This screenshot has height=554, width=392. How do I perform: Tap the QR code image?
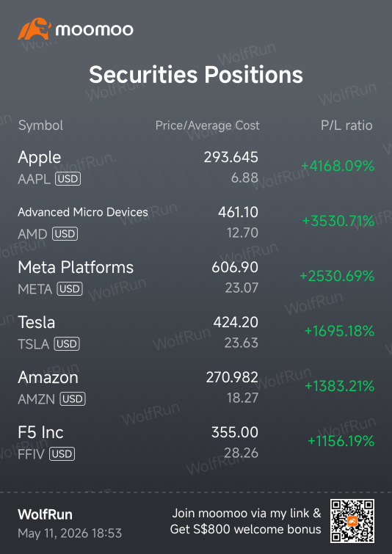[x=352, y=521]
